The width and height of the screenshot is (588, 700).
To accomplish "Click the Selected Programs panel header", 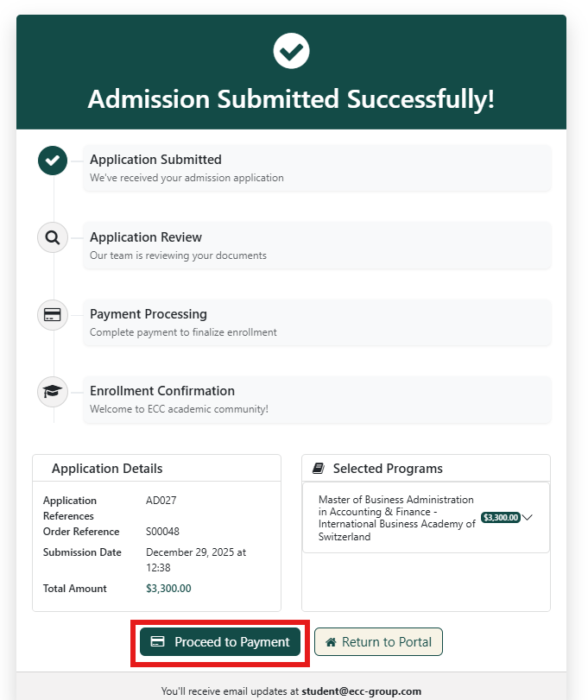I will (426, 469).
